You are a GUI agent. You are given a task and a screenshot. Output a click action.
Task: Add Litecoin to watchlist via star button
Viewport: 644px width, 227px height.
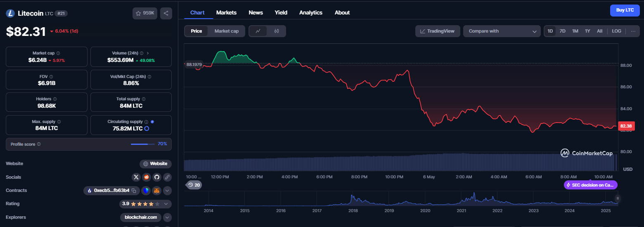pyautogui.click(x=144, y=13)
